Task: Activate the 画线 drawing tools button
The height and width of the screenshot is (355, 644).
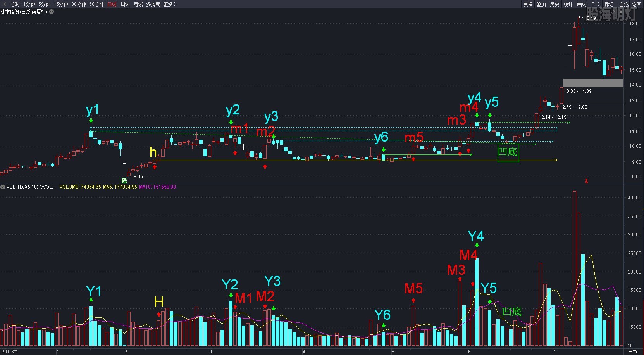Action: [x=582, y=4]
